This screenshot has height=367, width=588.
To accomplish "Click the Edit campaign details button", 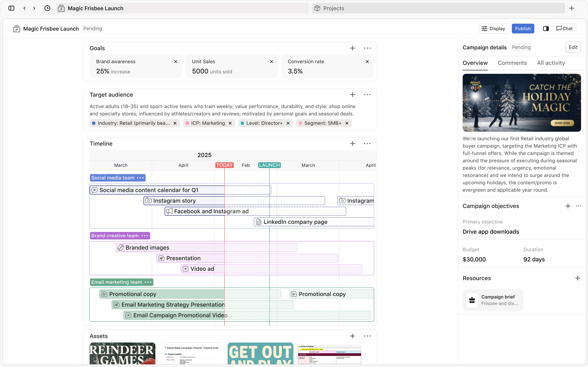I will [x=573, y=47].
